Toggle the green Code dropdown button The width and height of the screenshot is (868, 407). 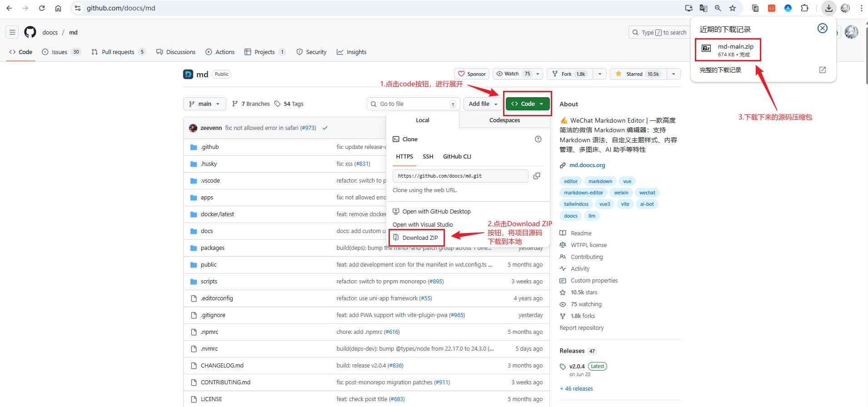(528, 104)
